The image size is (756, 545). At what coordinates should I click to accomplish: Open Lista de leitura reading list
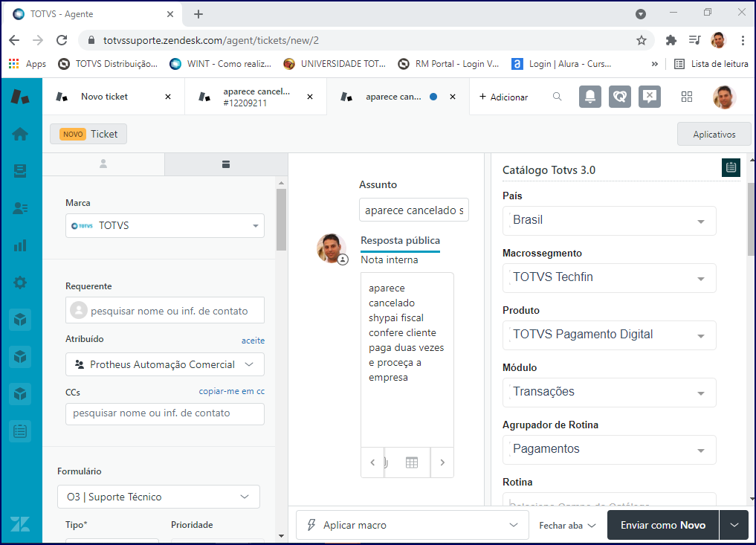(x=711, y=64)
